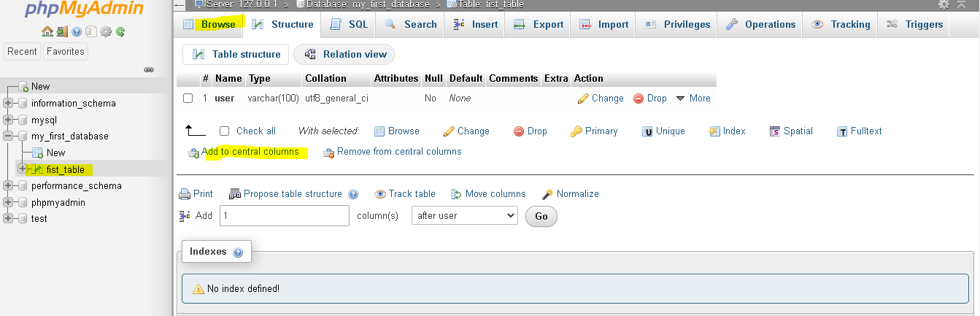Enable the Check all checkbox

[225, 131]
